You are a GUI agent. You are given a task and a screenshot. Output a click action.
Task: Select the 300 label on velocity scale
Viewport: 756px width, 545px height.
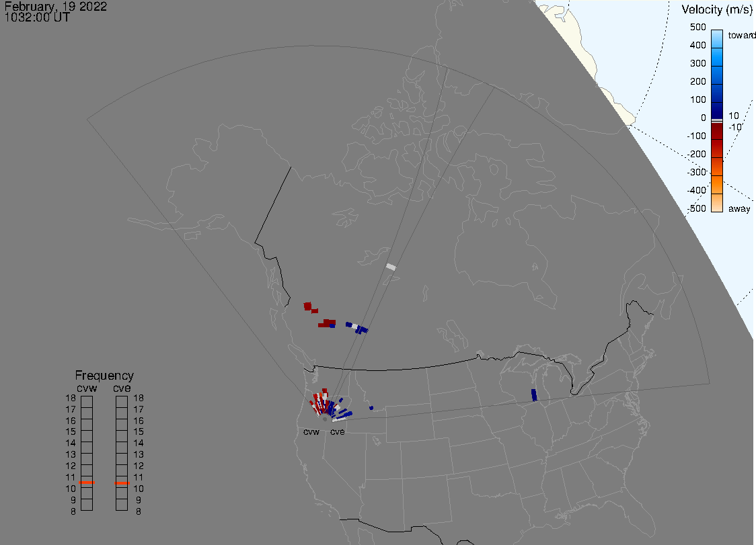697,64
